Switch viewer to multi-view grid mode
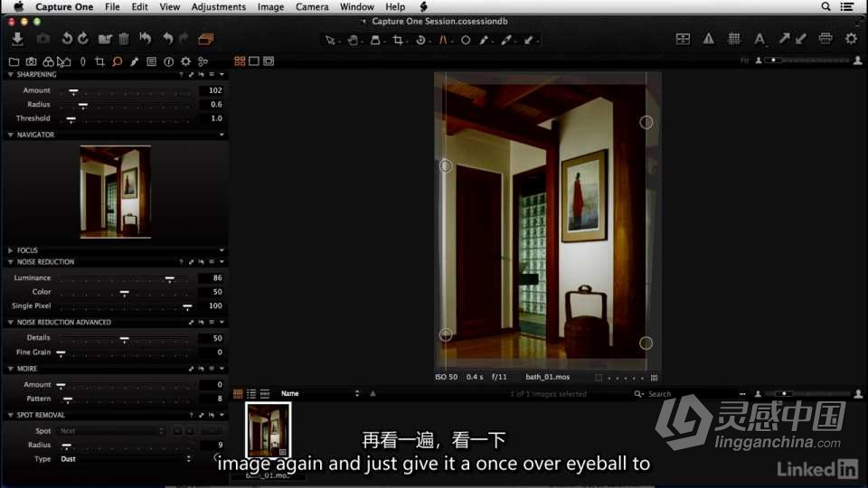The width and height of the screenshot is (868, 488). point(240,61)
